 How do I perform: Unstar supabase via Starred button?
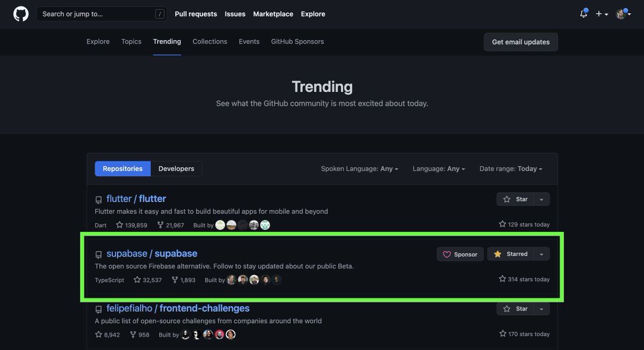click(x=510, y=254)
